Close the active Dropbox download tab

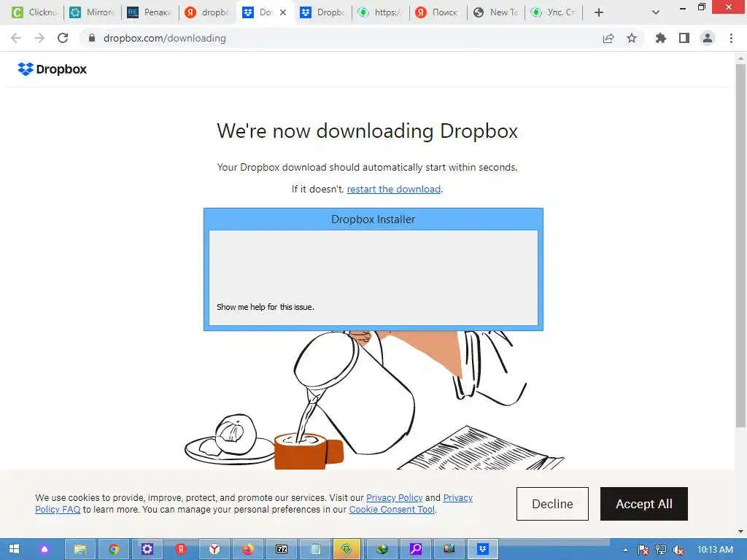283,12
